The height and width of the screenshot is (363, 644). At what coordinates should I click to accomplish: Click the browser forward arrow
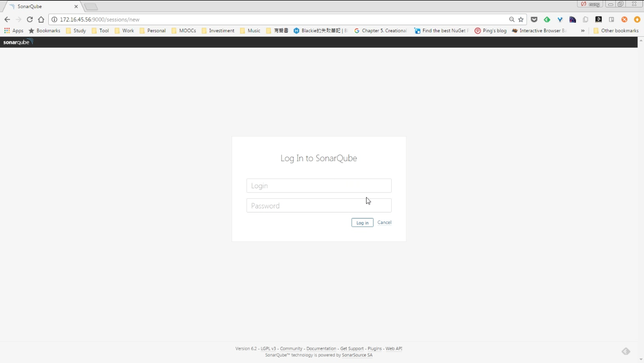18,20
